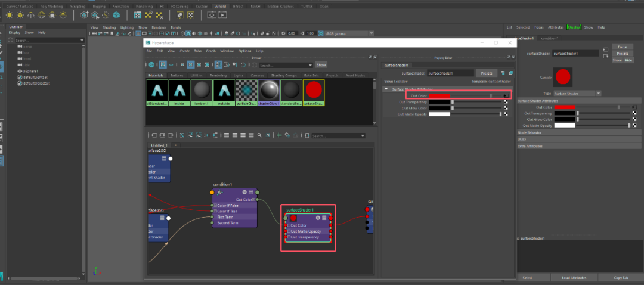Open the Type dropdown showing Surface Shader
Viewport: 644px width, 285px height.
577,94
